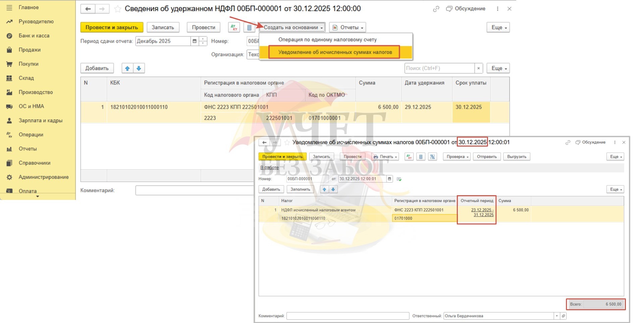
Task: Copy the document link using the chain icon
Action: [436, 9]
